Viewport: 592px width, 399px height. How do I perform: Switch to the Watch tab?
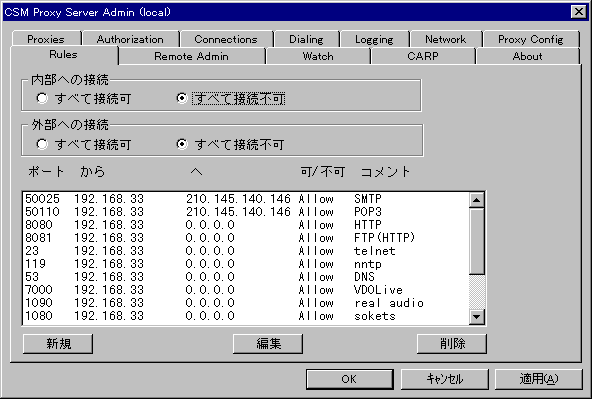click(318, 56)
